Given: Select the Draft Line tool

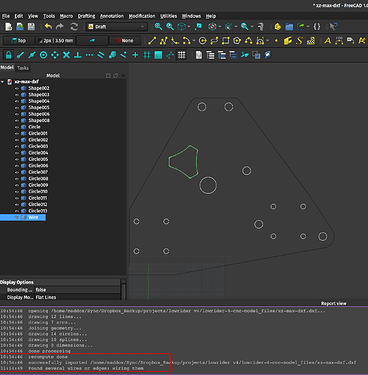Looking at the screenshot, I should click(152, 41).
